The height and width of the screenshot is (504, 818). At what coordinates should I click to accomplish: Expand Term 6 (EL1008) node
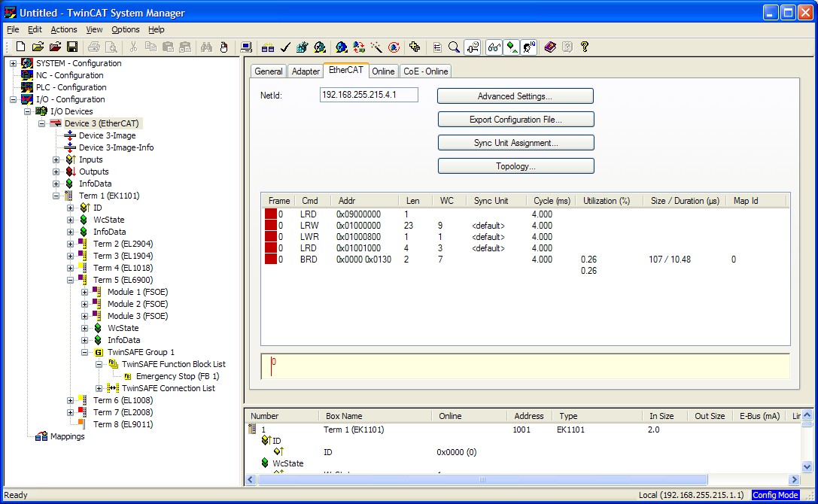71,400
